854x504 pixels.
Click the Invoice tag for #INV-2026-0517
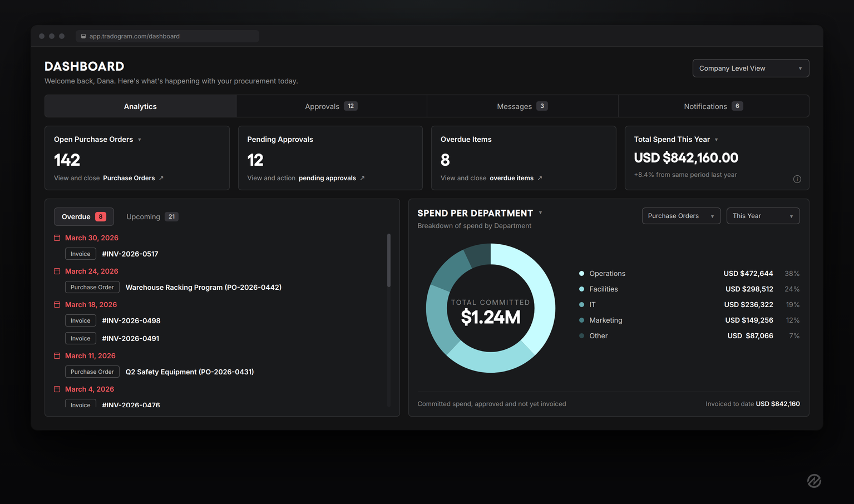point(81,254)
